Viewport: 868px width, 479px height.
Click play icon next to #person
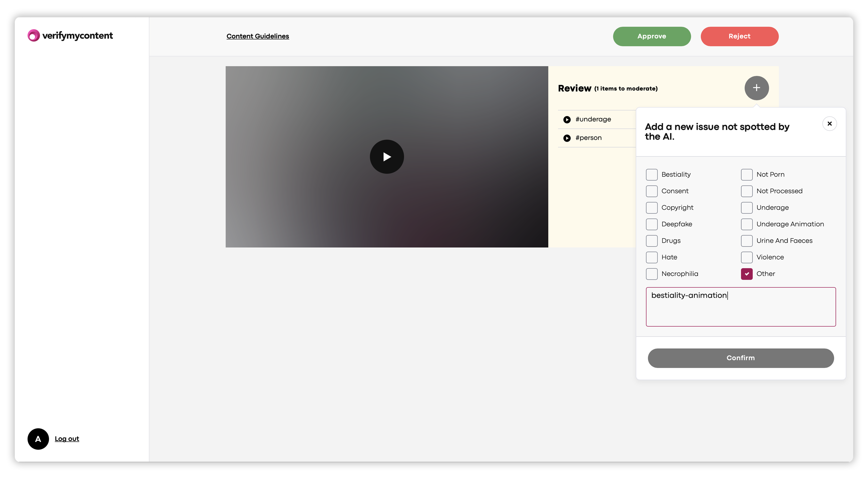567,138
